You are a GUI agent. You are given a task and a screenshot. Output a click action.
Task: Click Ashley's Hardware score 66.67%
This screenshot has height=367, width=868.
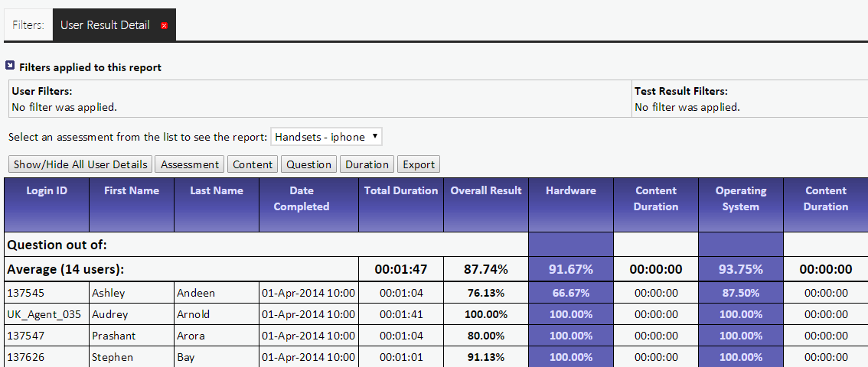tap(571, 293)
